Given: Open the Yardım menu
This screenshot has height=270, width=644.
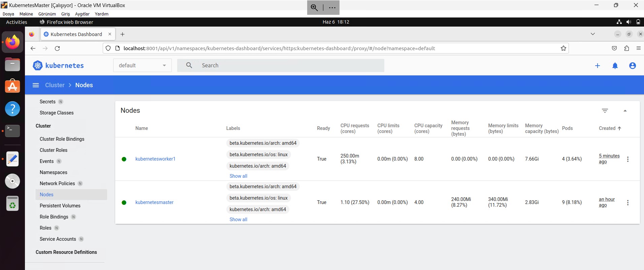Looking at the screenshot, I should 102,14.
